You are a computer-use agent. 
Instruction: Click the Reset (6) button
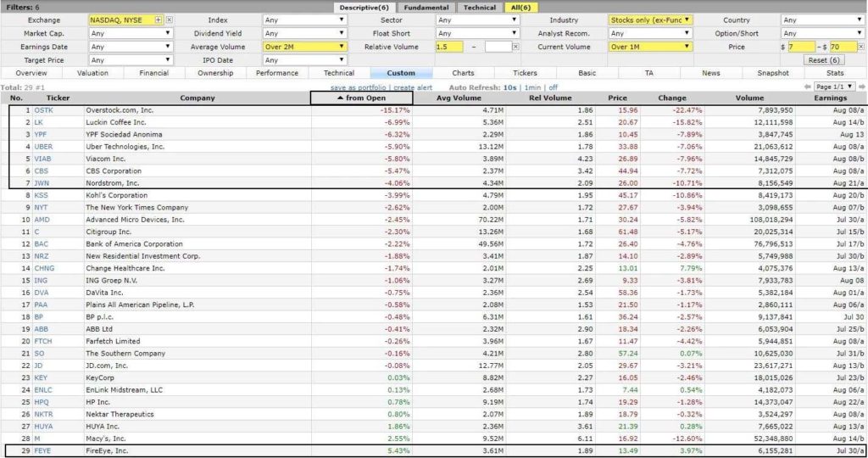(824, 60)
